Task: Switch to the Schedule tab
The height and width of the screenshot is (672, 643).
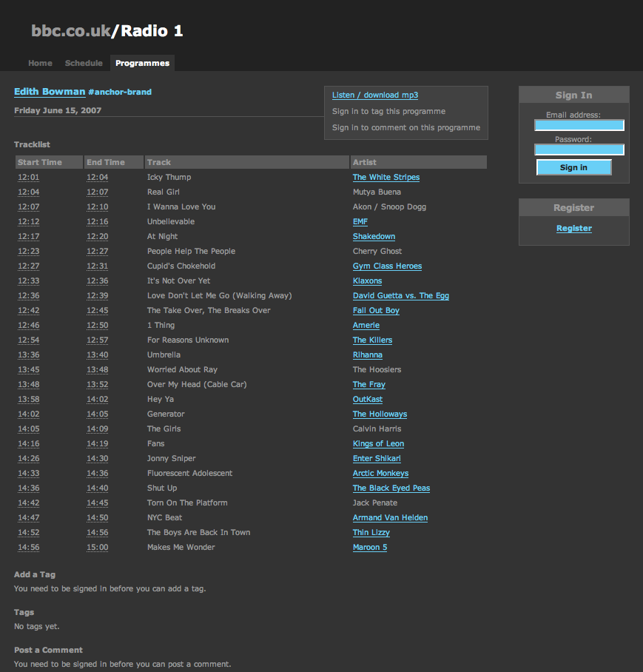Action: coord(84,63)
